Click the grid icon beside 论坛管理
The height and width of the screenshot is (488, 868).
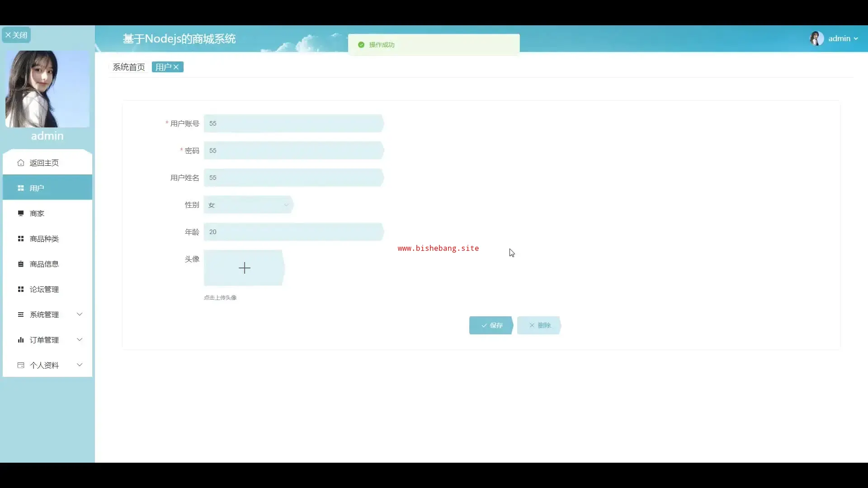pyautogui.click(x=21, y=289)
